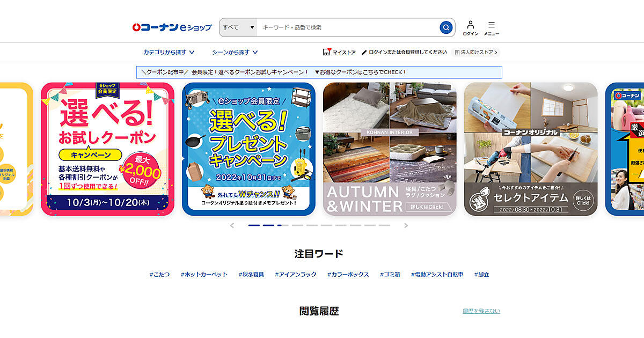Click the coupon campaign notice bar
This screenshot has width=644, height=338.
pyautogui.click(x=319, y=72)
